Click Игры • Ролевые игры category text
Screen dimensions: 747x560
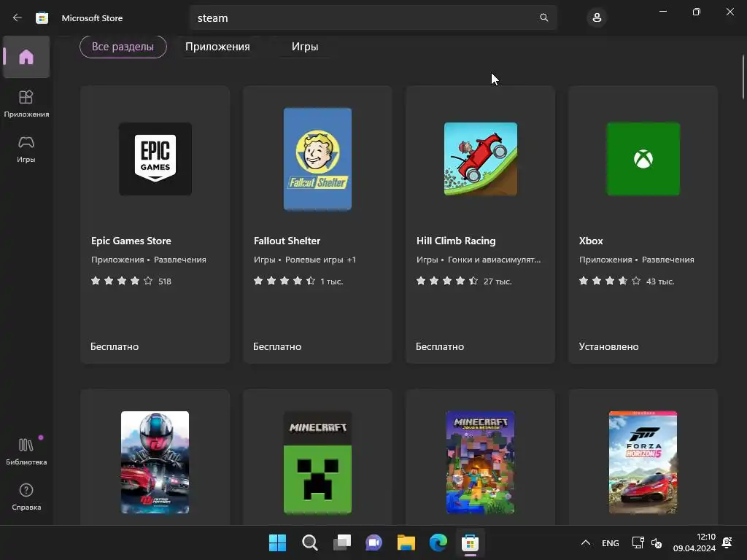coord(305,260)
